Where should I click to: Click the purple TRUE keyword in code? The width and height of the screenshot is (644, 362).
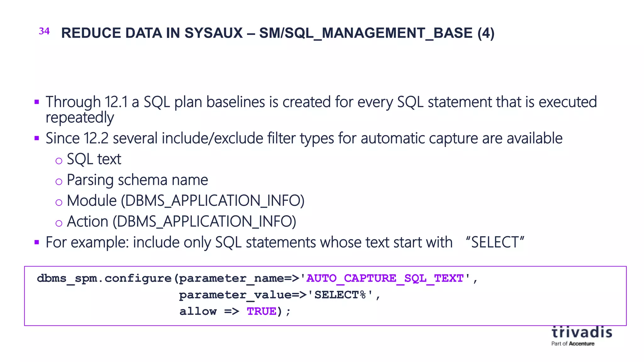coord(262,311)
